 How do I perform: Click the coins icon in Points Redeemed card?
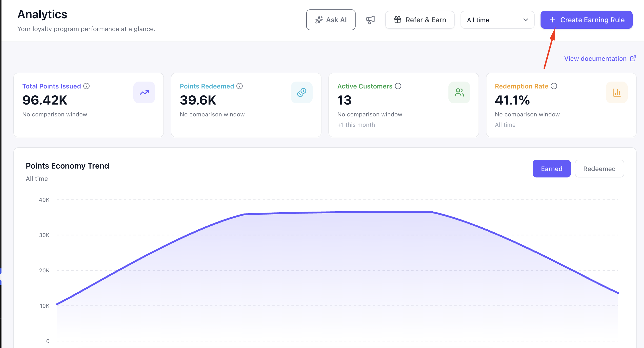(x=302, y=92)
